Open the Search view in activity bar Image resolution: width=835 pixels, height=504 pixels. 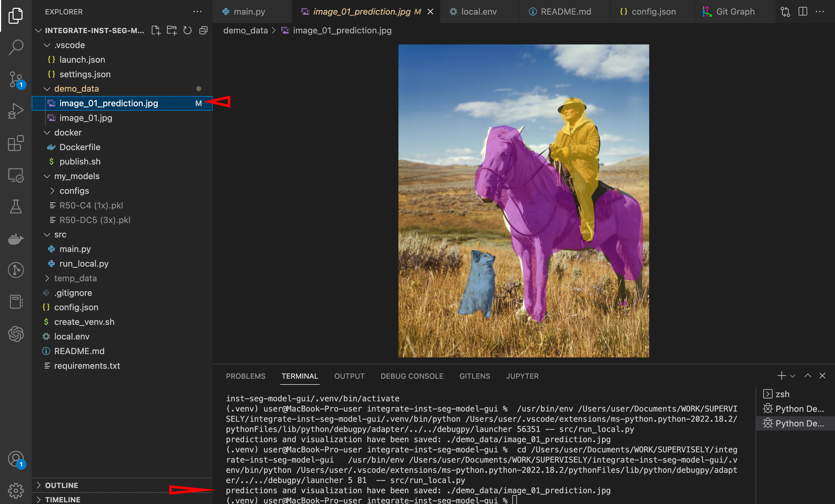15,47
